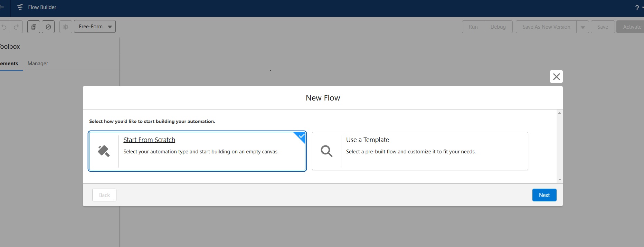644x247 pixels.
Task: Click the dialog scrollbar up arrow
Action: tap(560, 113)
